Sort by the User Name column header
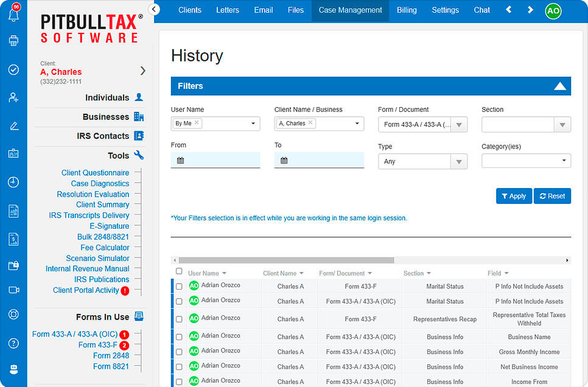 click(x=207, y=273)
